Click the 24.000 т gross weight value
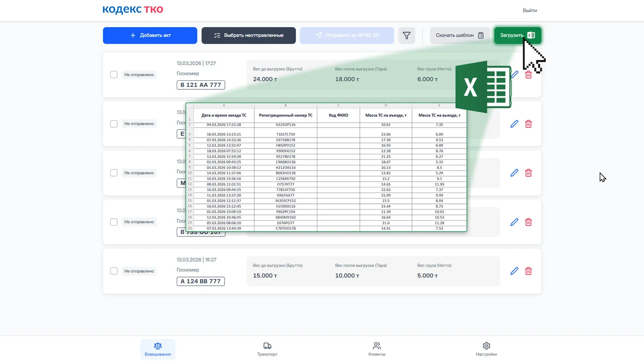644x362 pixels. pos(265,79)
